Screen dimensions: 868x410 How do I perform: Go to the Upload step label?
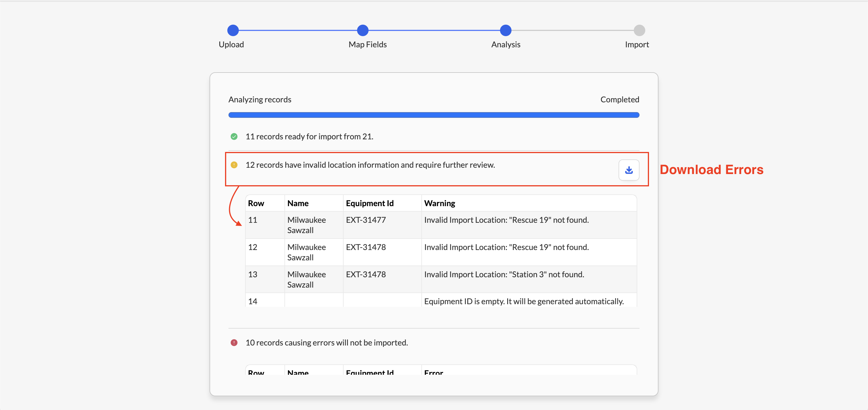[231, 44]
